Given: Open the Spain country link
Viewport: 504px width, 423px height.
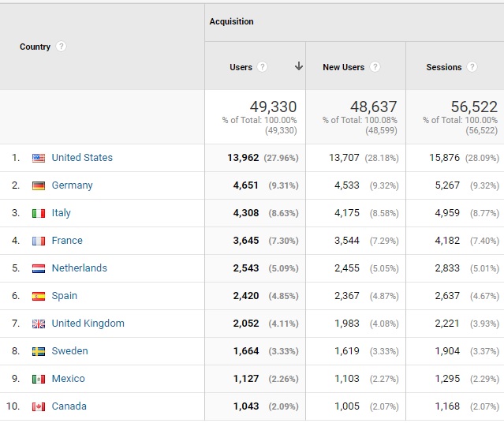Looking at the screenshot, I should [65, 296].
